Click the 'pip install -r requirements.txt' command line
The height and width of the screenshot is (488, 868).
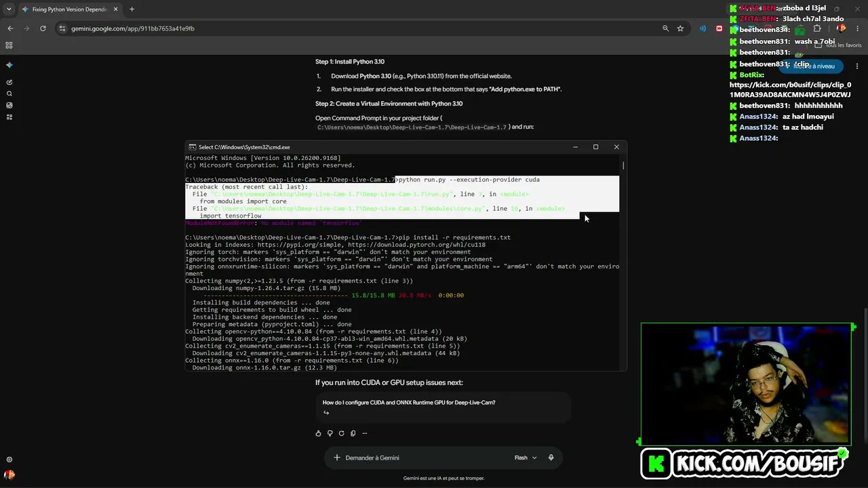[348, 237]
